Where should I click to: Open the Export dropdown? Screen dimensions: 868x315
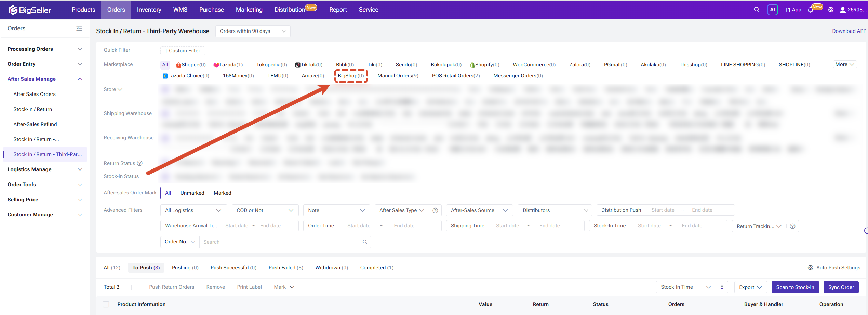[750, 287]
